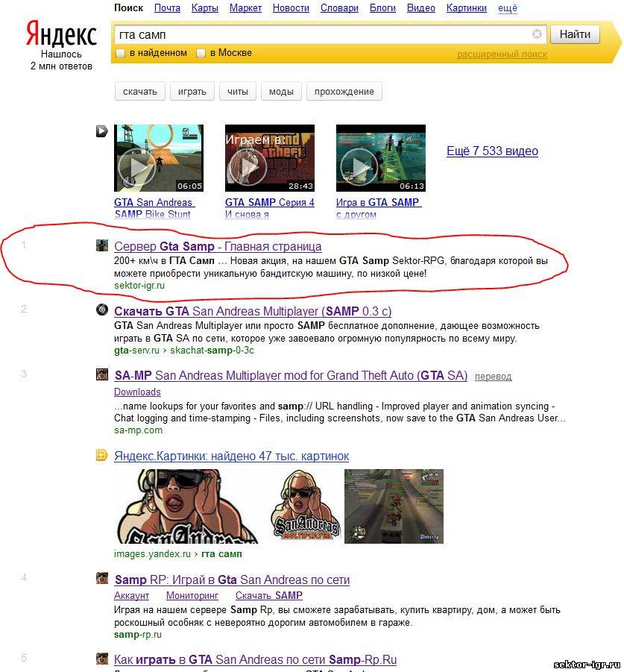Viewport: 624px width, 672px height.
Task: Open the 'Скачать SAMP' sitelink
Action: [x=269, y=596]
